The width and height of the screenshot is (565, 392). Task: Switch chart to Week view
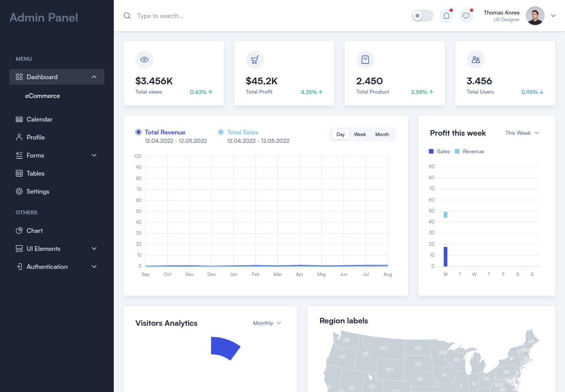[360, 134]
